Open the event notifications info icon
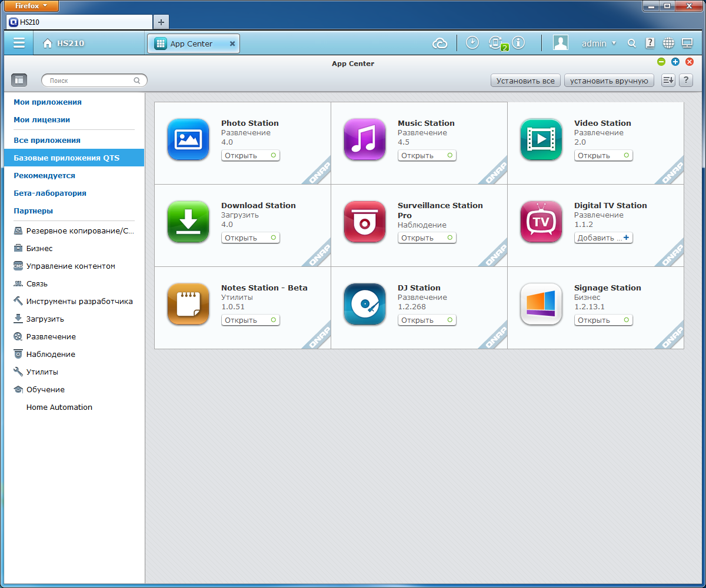Image resolution: width=706 pixels, height=588 pixels. pyautogui.click(x=518, y=43)
